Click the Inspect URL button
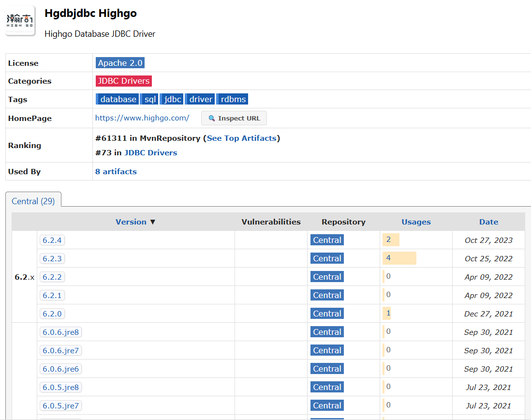This screenshot has width=531, height=420. tap(234, 118)
